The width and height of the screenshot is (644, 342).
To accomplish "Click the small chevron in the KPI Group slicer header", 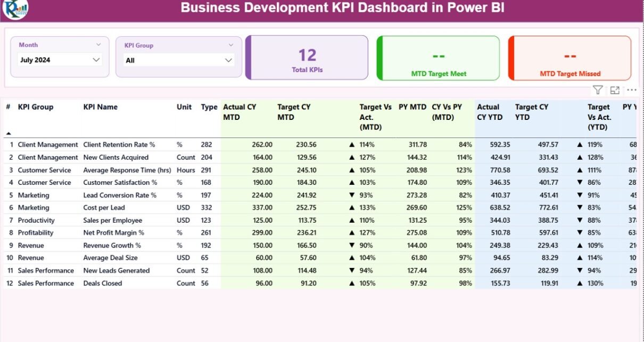I will [230, 45].
